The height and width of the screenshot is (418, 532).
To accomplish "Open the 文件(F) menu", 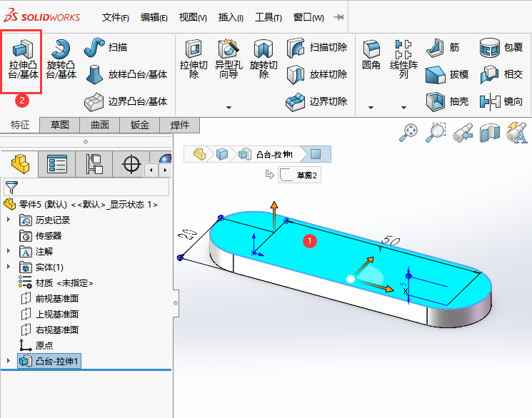I will (116, 17).
